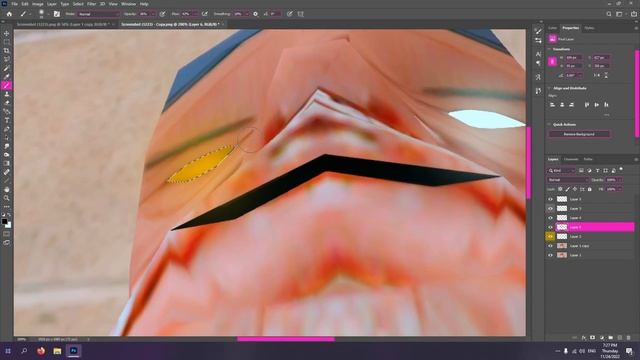Enable airbrush-style build-up
This screenshot has width=640, height=360.
click(204, 14)
